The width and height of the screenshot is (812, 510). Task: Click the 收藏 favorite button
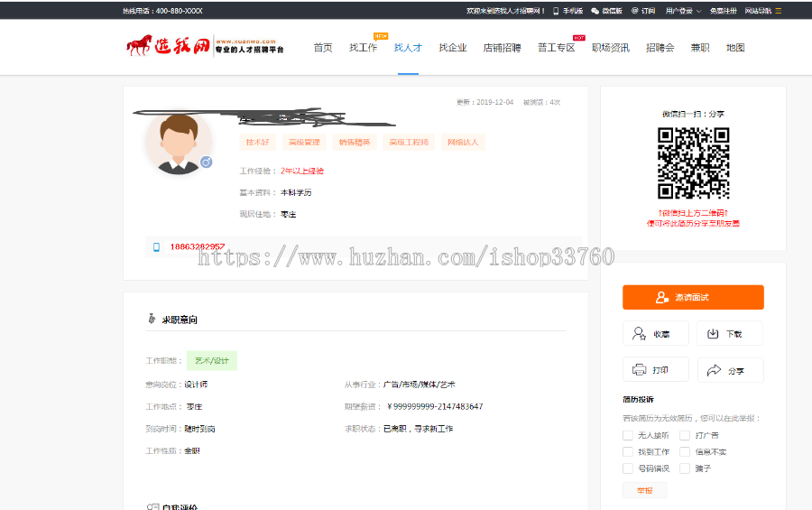(x=656, y=333)
